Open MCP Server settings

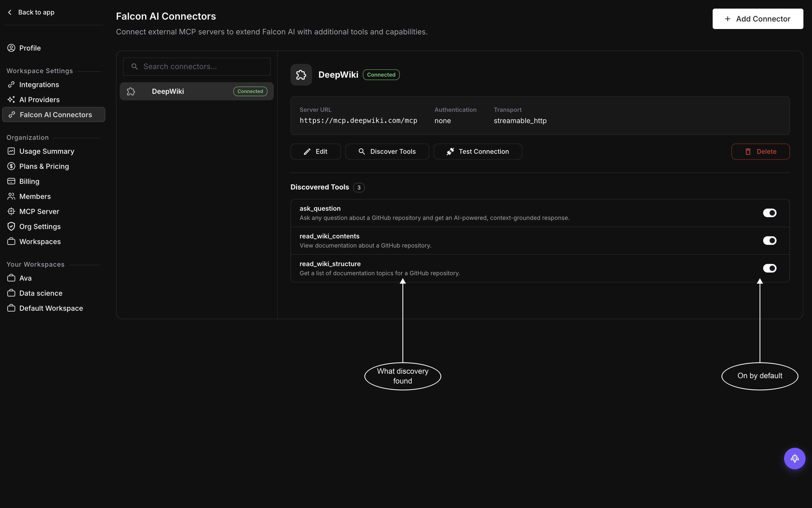tap(54, 212)
